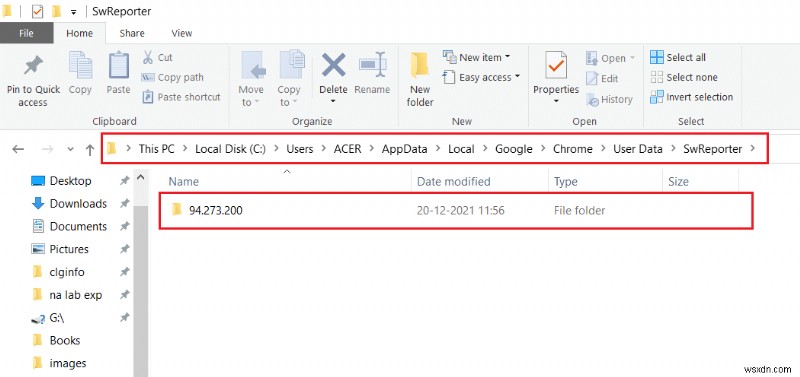Click the Back navigation arrow
The image size is (800, 377).
pyautogui.click(x=18, y=149)
